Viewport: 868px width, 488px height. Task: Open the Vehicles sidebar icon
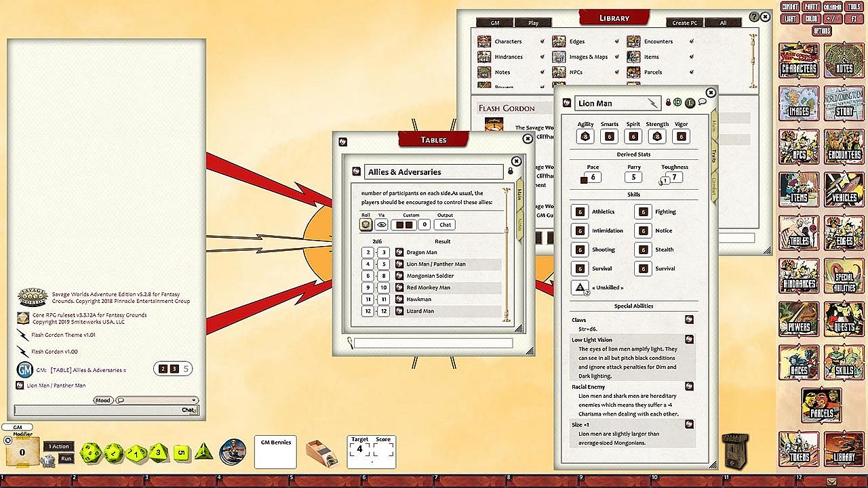tap(843, 190)
